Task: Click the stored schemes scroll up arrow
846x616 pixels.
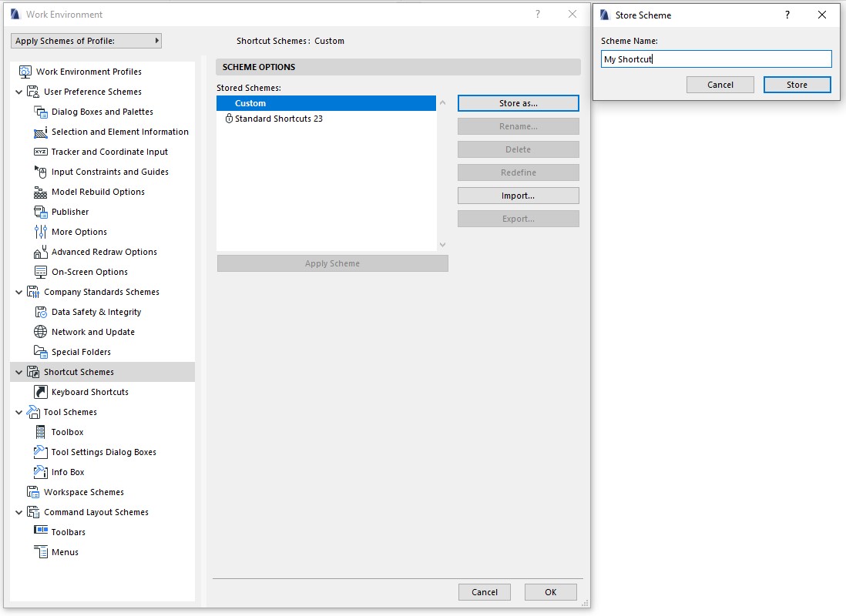Action: [x=442, y=102]
